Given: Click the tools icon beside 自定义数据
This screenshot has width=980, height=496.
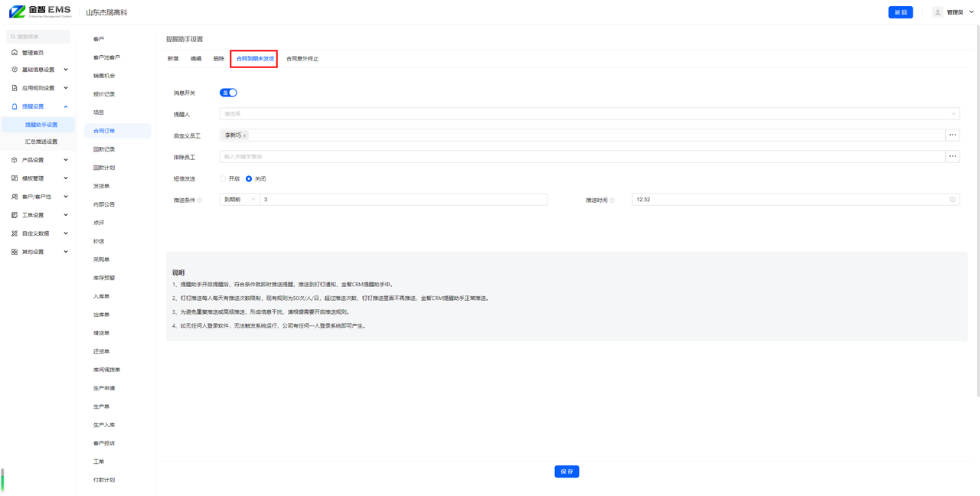Looking at the screenshot, I should [15, 233].
